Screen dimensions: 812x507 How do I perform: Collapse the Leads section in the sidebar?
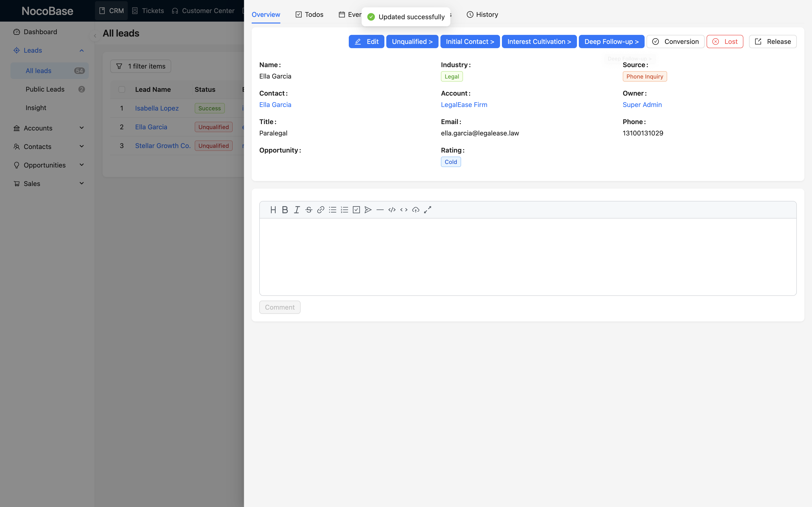coord(81,50)
